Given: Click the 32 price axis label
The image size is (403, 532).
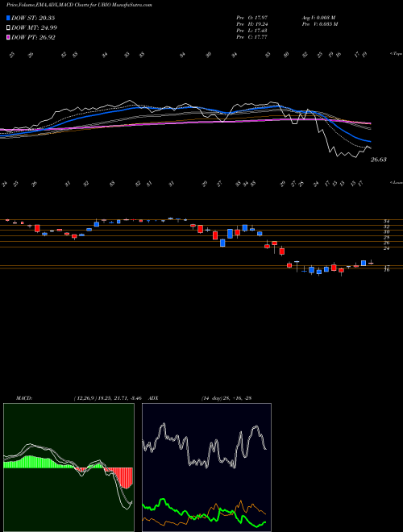Looking at the screenshot, I should click(386, 227).
